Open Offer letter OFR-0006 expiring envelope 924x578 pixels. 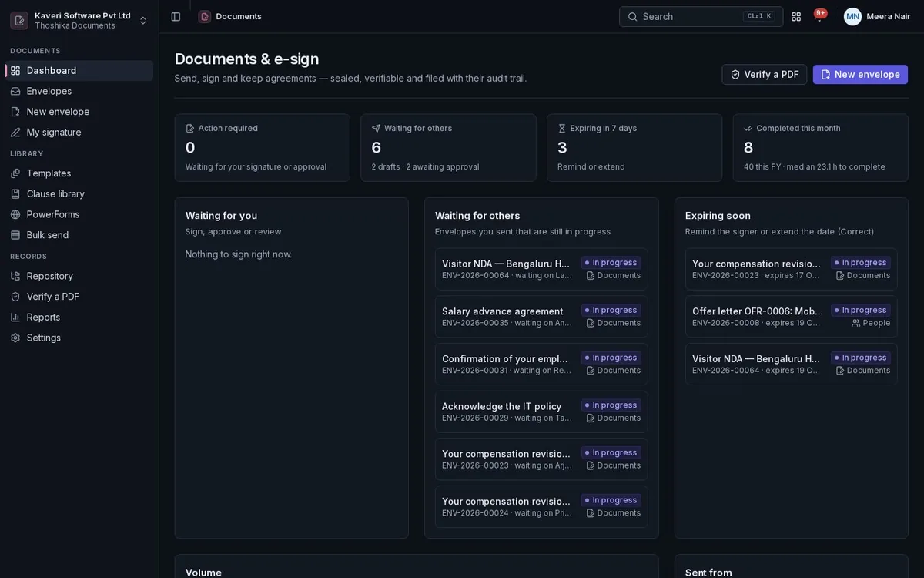click(x=792, y=317)
